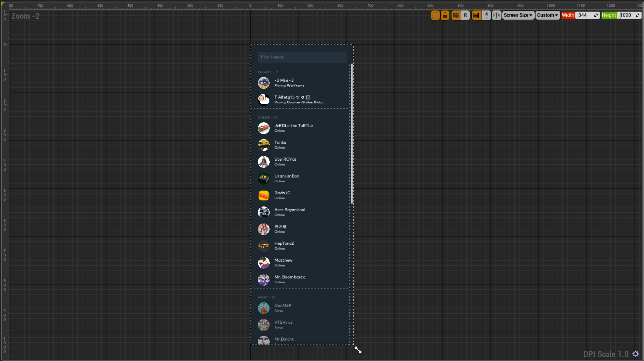Click Mr.Dincht avatar picture

coord(264,340)
